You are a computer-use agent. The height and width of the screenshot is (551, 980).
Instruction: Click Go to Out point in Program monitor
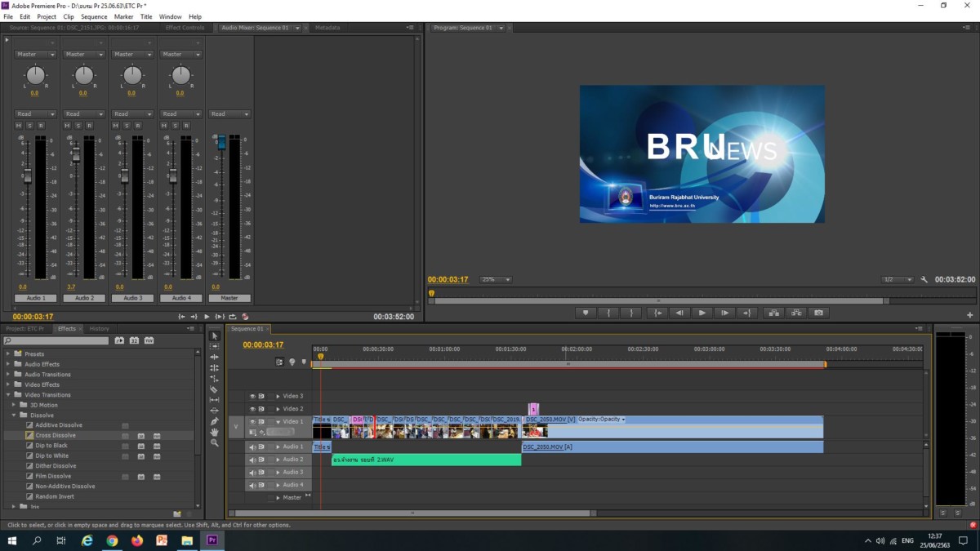pos(746,313)
